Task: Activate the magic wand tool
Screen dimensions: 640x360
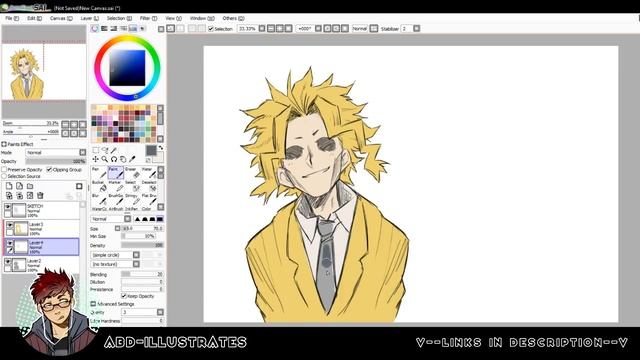Action: (x=114, y=151)
